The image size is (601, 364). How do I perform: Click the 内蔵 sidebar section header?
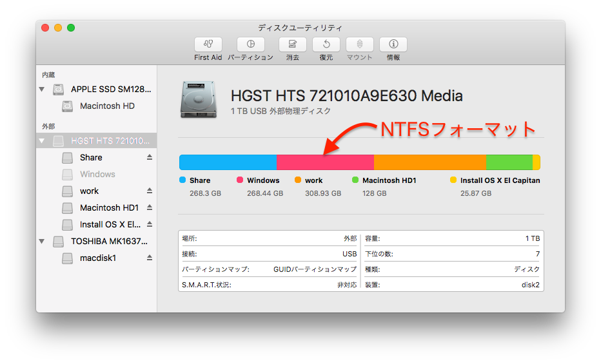[48, 75]
